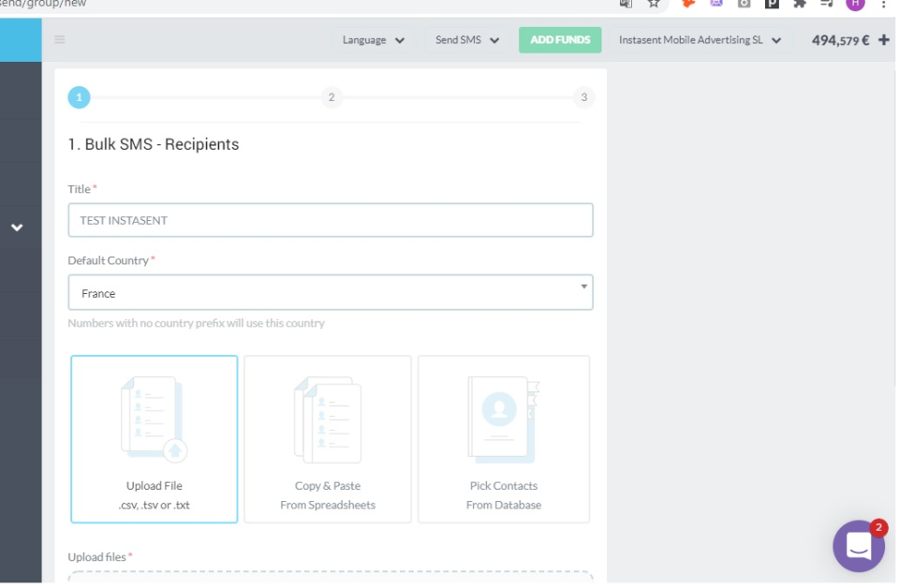Open the browser profile avatar

click(x=855, y=4)
